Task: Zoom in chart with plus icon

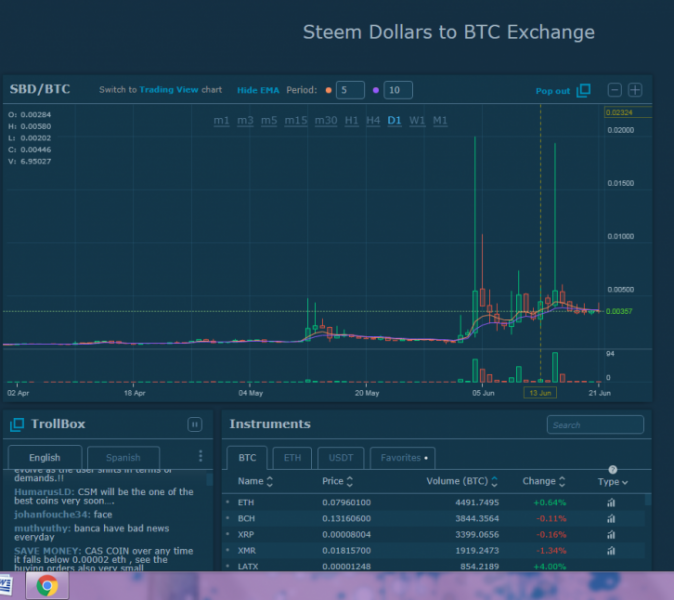Action: point(635,90)
